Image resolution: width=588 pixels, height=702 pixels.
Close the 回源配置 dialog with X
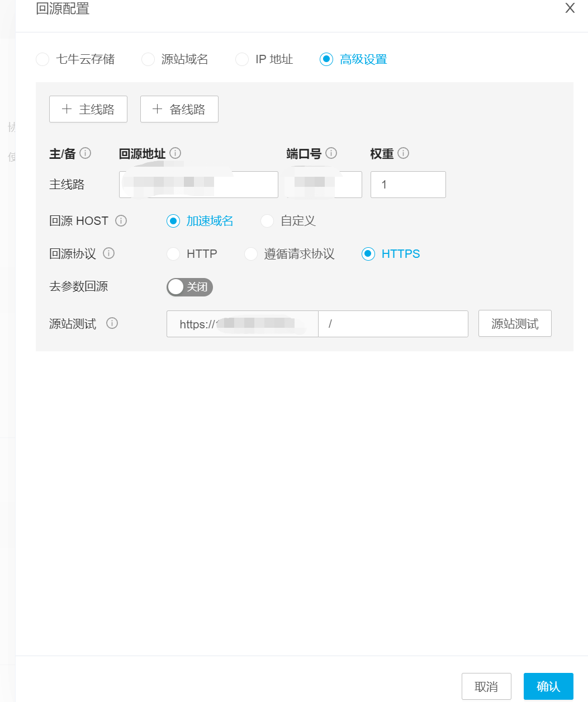570,8
